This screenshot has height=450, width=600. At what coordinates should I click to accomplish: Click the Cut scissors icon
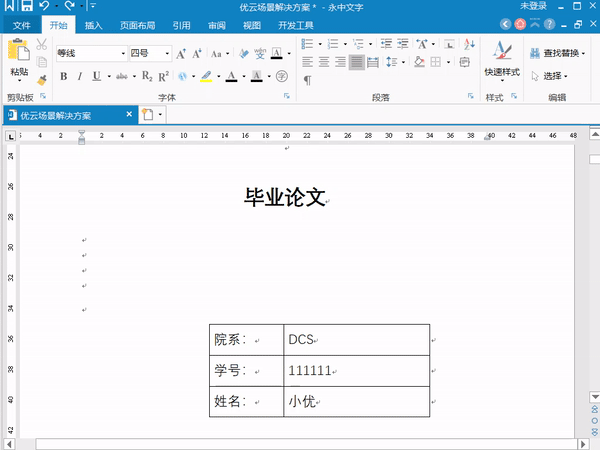click(42, 44)
